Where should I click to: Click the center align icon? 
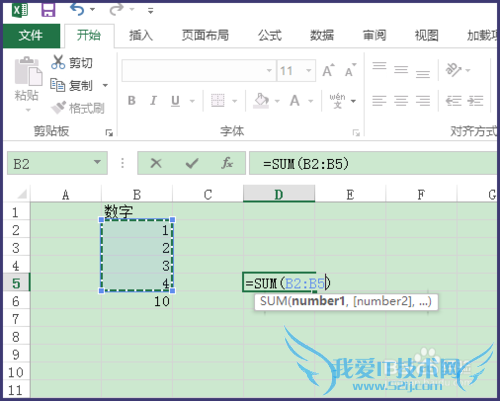[x=401, y=100]
